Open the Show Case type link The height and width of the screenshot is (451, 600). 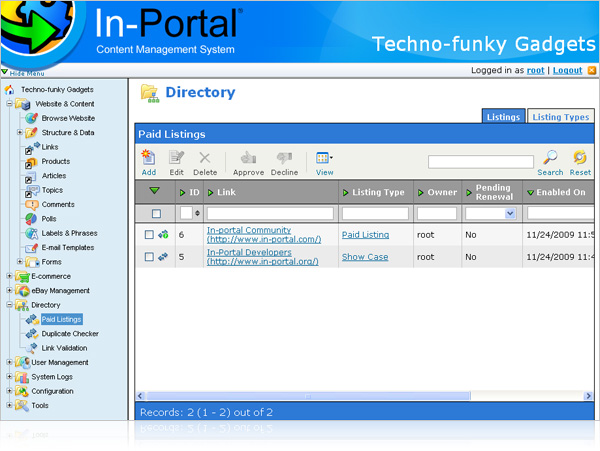click(x=365, y=257)
